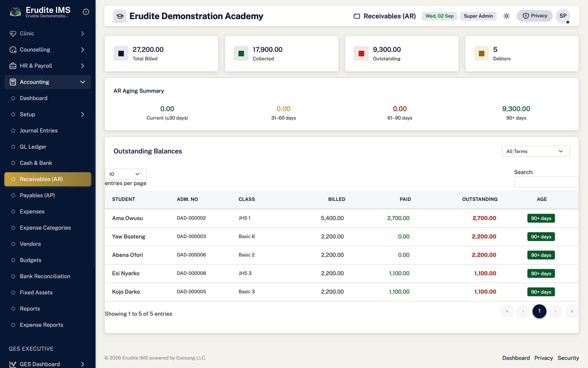588x368 pixels.
Task: Click page 1 pagination button
Action: pyautogui.click(x=539, y=311)
